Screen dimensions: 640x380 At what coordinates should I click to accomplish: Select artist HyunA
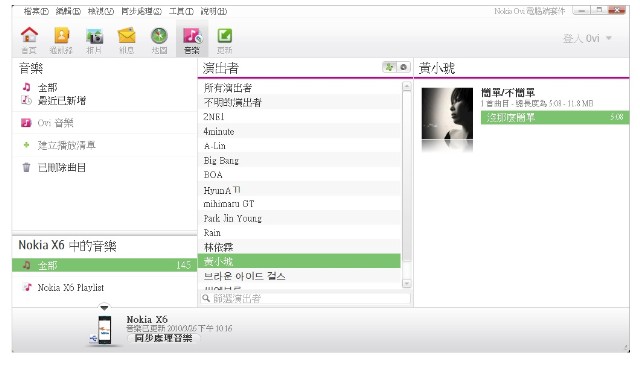pyautogui.click(x=299, y=189)
